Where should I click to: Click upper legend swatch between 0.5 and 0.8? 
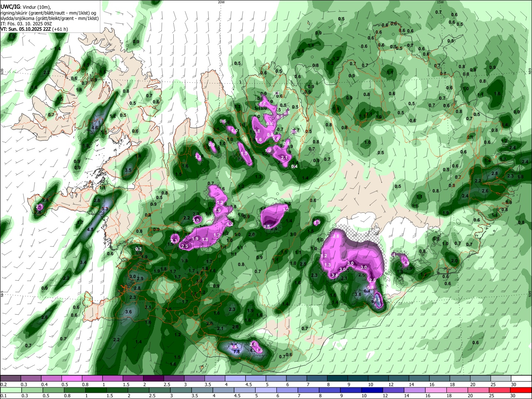pos(71,378)
